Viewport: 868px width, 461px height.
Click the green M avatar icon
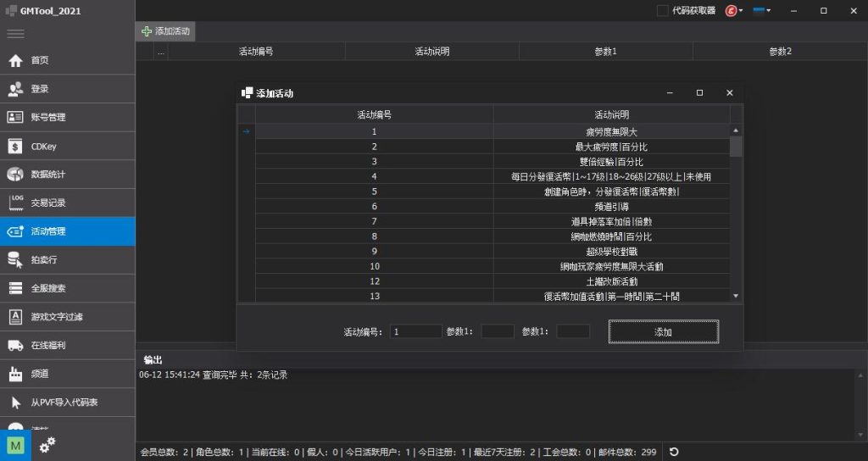15,446
